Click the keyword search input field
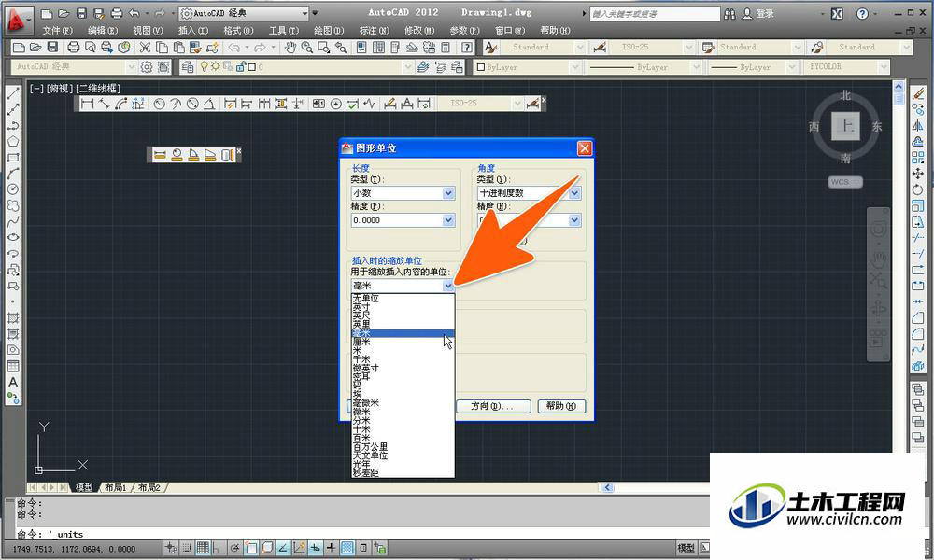Screen dimensions: 934x560 [x=655, y=14]
